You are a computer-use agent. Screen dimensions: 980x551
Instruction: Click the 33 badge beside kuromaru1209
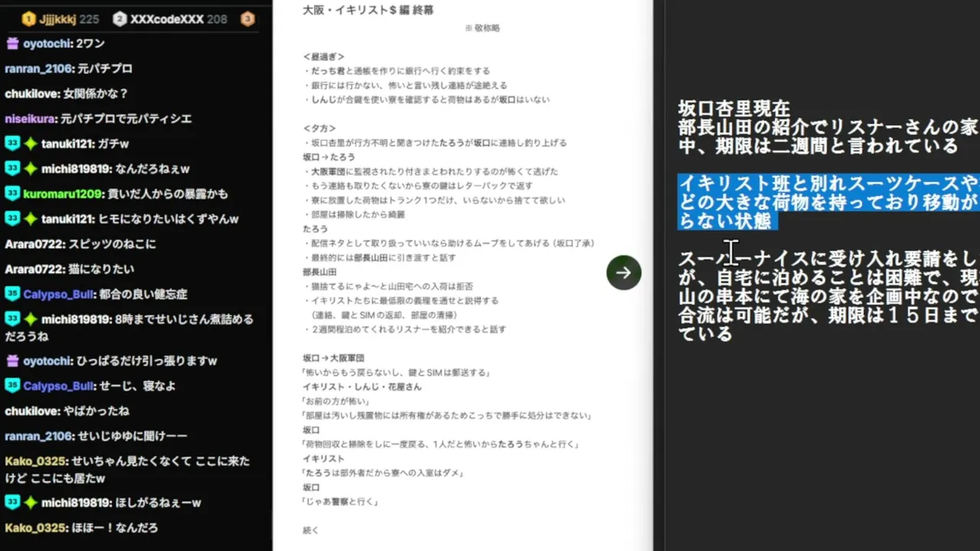(12, 194)
